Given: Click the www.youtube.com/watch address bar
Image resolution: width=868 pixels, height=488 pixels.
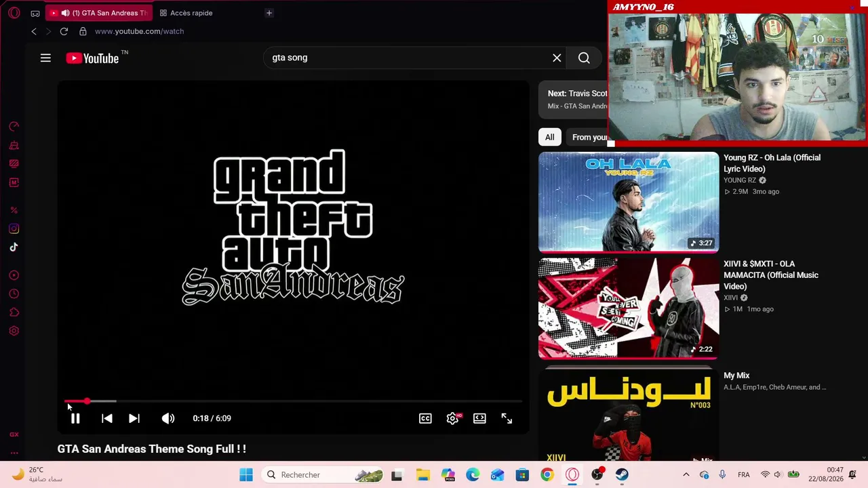Looking at the screenshot, I should (139, 31).
